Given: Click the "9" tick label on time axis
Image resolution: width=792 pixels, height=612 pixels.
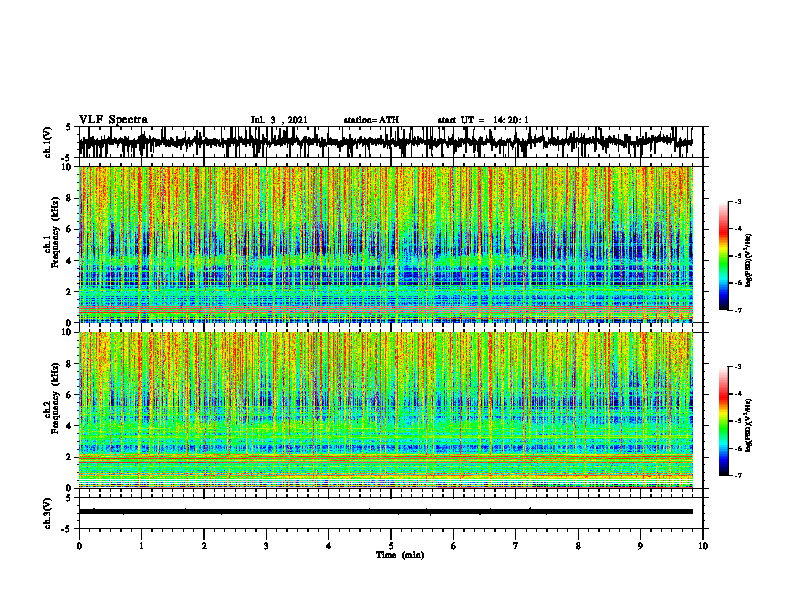Looking at the screenshot, I should click(640, 546).
